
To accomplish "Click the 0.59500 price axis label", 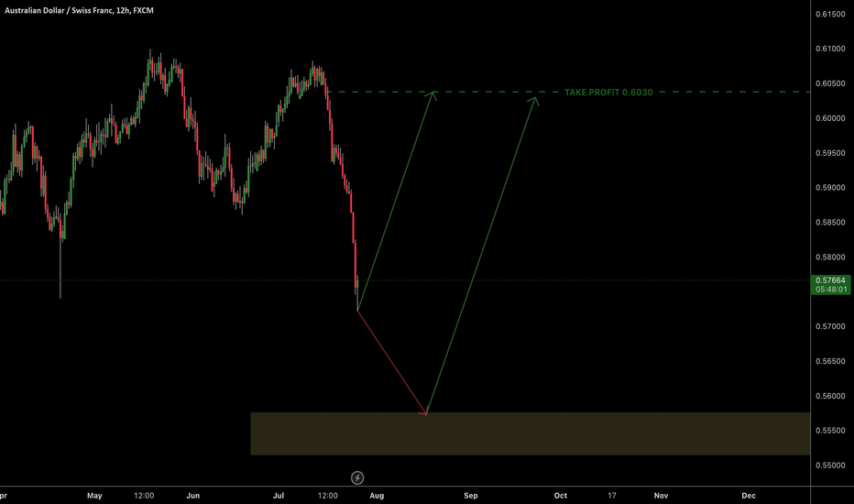I will pyautogui.click(x=830, y=153).
